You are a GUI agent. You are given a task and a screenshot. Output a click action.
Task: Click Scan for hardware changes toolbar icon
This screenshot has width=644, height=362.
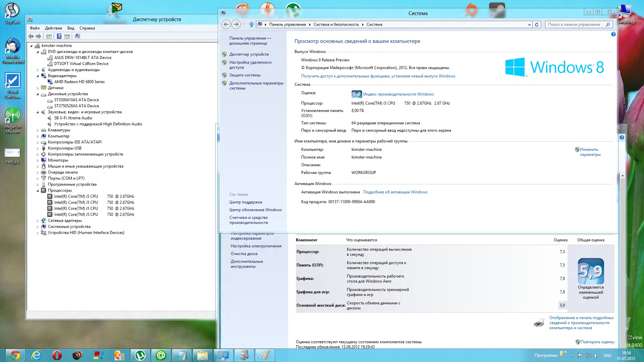(77, 37)
